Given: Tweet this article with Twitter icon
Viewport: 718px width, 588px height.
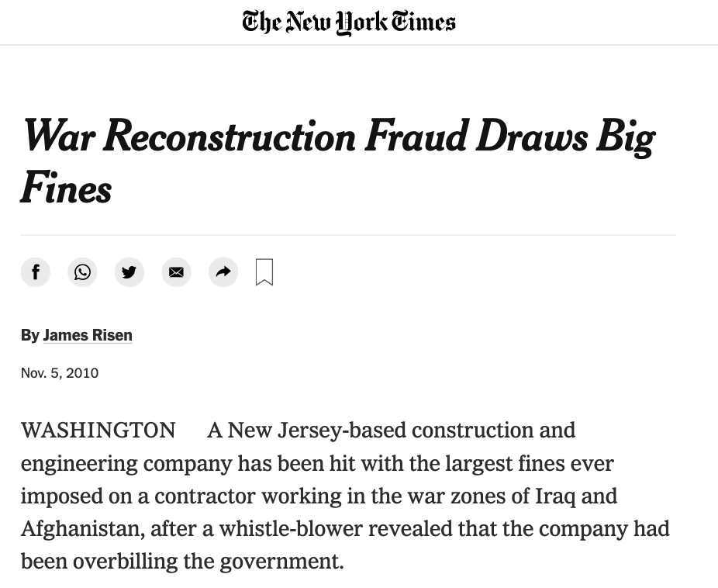Looking at the screenshot, I should tap(129, 272).
